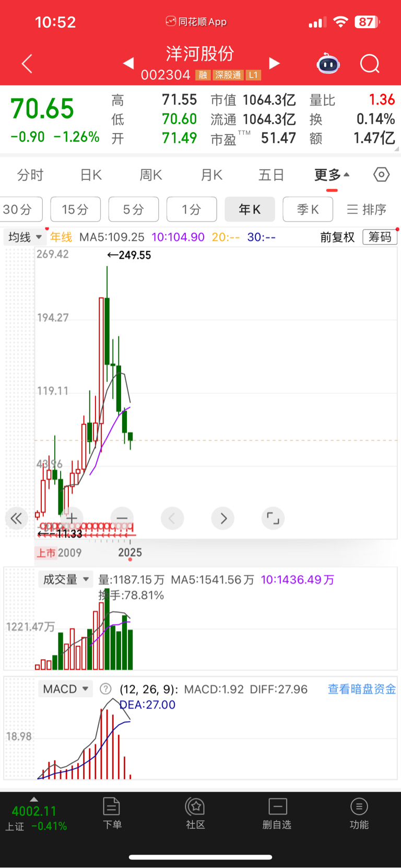Image resolution: width=401 pixels, height=868 pixels.
Task: Select the 5分 period
Action: point(134,209)
